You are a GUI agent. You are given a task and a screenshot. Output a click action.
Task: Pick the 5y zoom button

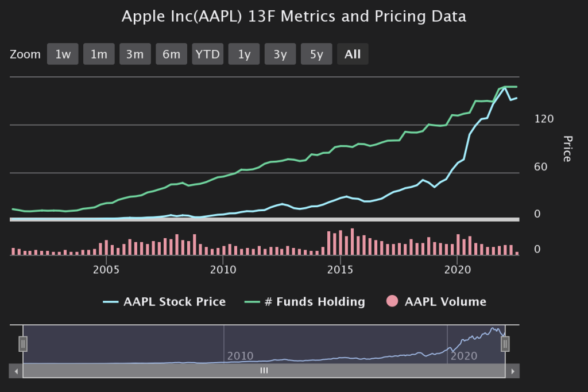coord(316,55)
